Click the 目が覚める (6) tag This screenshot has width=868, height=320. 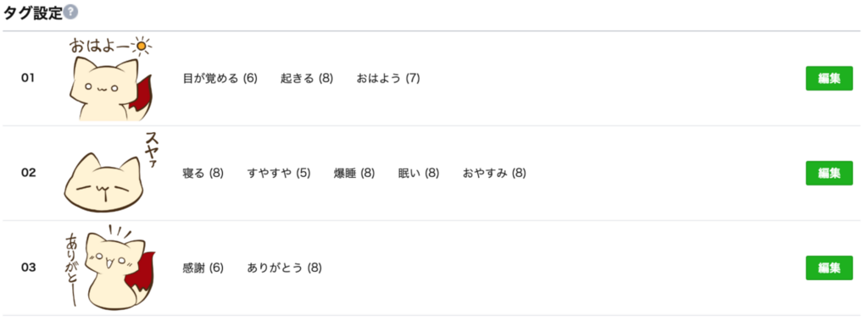pos(220,79)
